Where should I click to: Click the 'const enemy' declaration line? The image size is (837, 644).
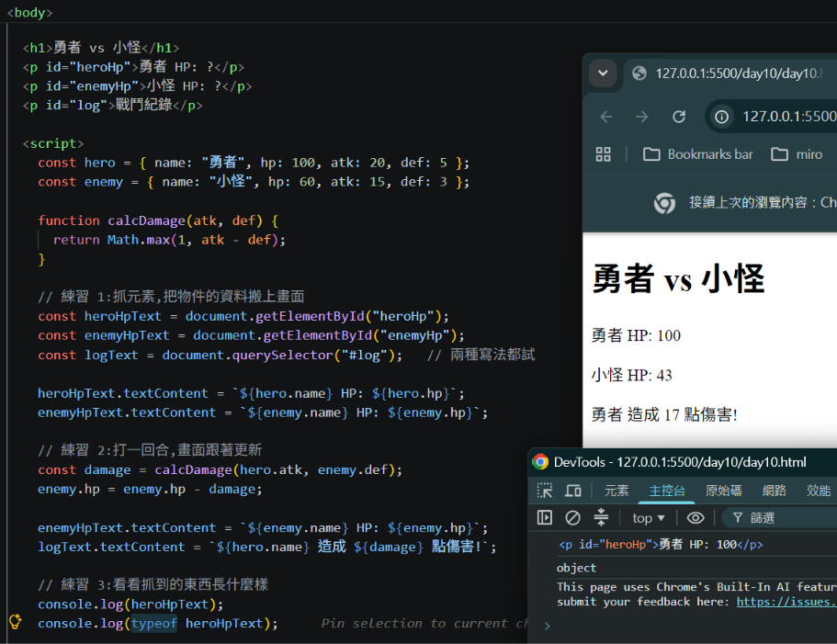(x=254, y=182)
